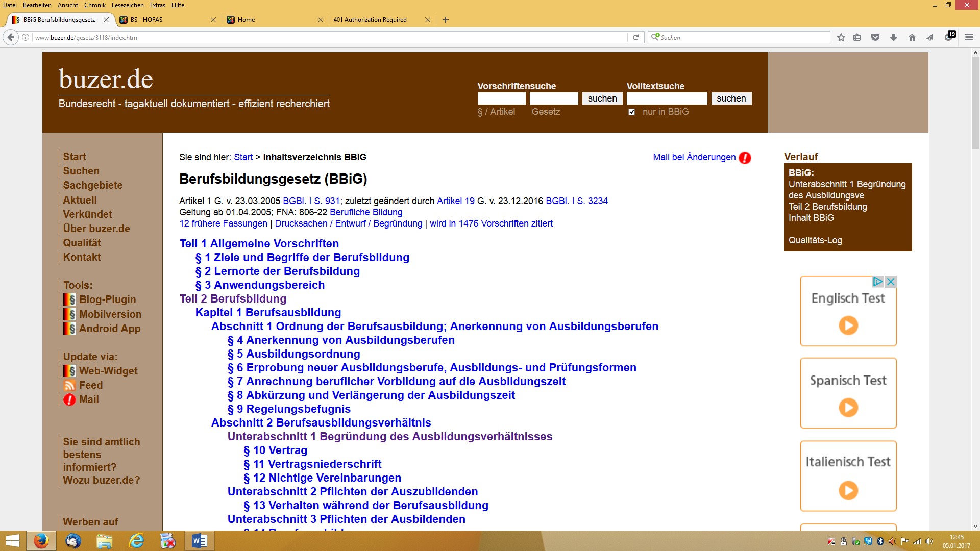Viewport: 980px width, 551px height.
Task: Open the Chronik menu
Action: click(x=94, y=5)
